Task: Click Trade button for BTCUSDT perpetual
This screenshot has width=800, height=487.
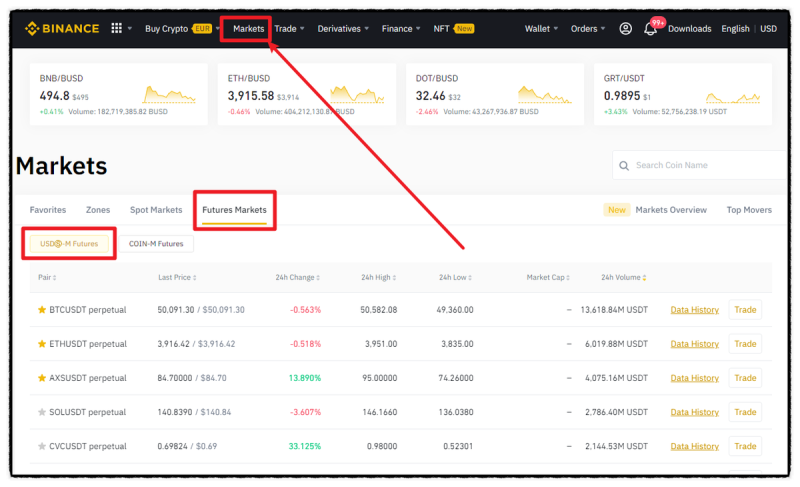Action: [x=745, y=310]
